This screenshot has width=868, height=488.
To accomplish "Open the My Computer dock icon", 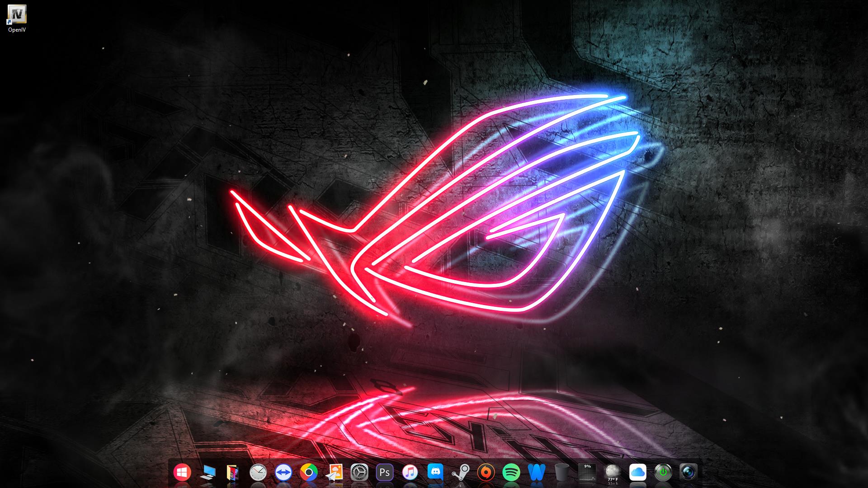I will click(208, 473).
